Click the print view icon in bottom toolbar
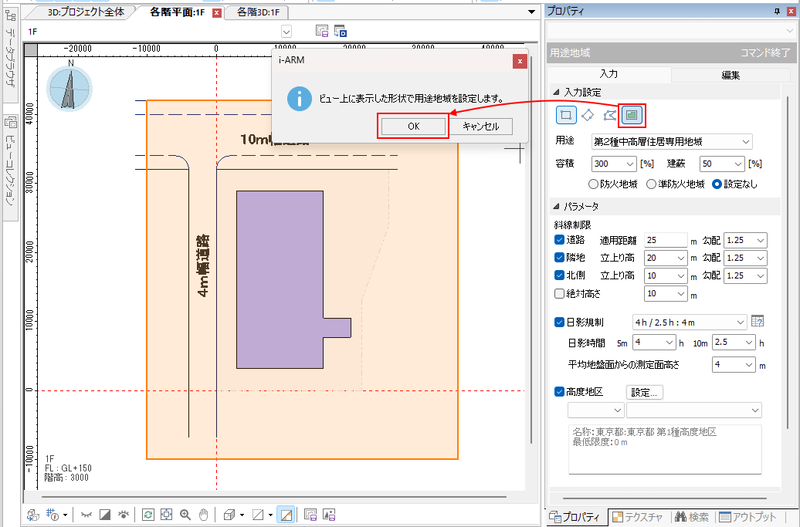The width and height of the screenshot is (800, 527). 310,515
